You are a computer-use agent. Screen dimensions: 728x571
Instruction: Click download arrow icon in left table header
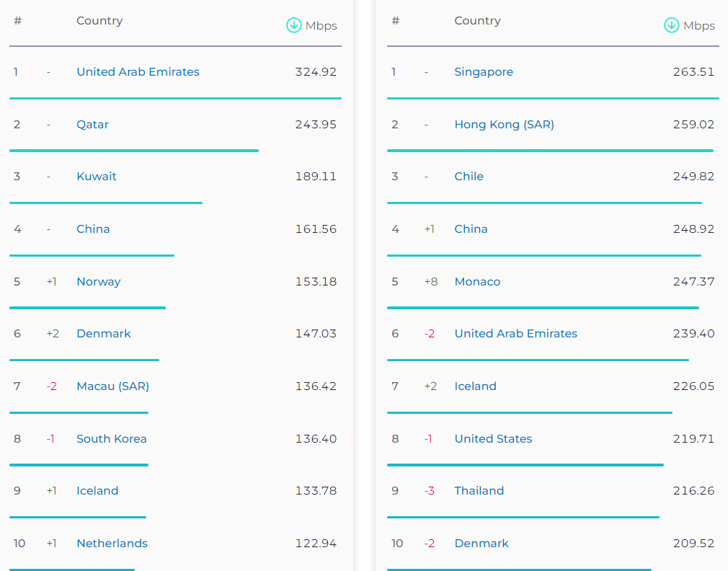[293, 25]
